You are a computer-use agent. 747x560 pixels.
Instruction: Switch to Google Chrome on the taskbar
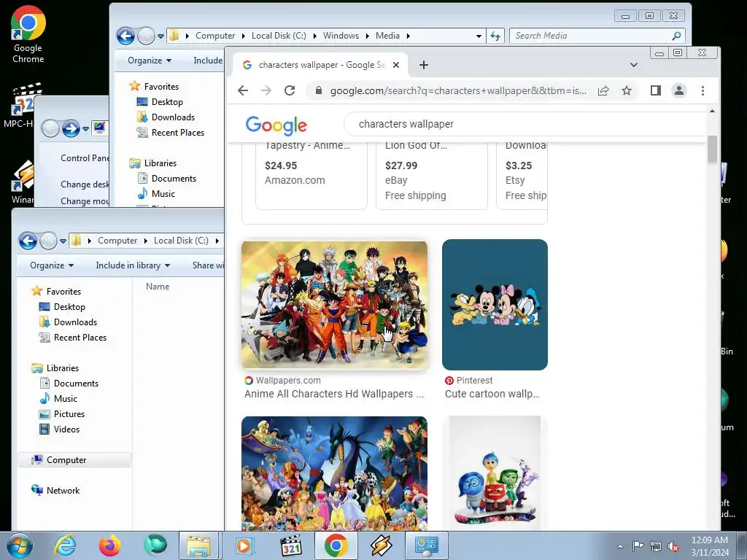click(336, 545)
